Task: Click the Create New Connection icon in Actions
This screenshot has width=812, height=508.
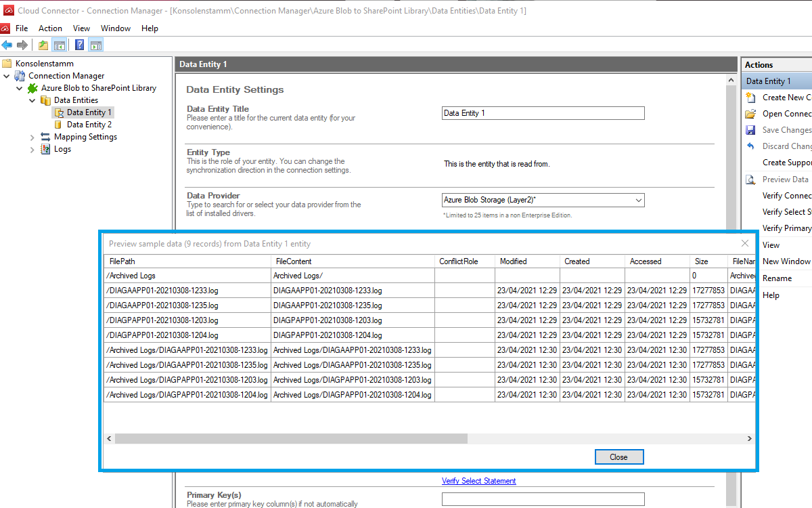Action: click(x=750, y=98)
